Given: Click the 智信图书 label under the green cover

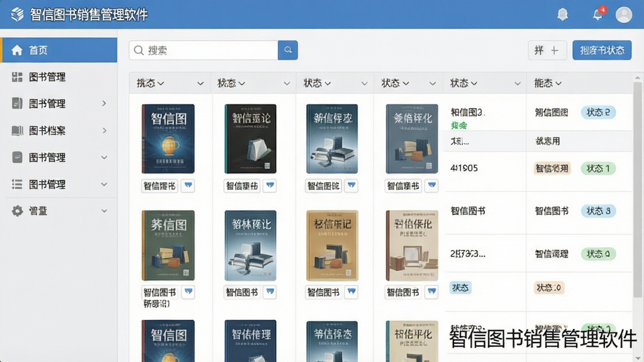Looking at the screenshot, I should coord(159,292).
